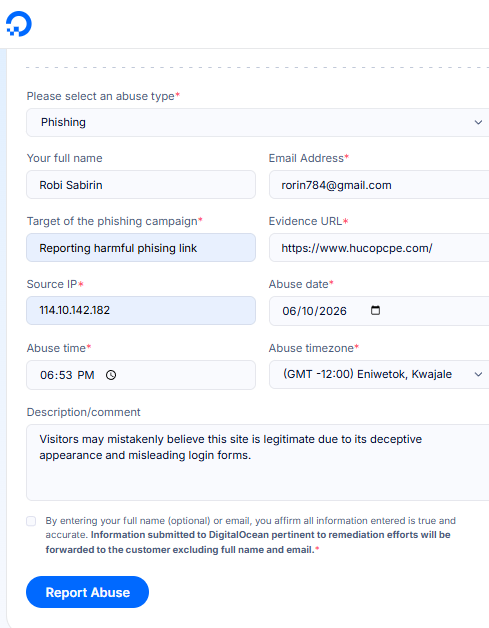
Task: Focus the Your full name field
Action: [141, 185]
